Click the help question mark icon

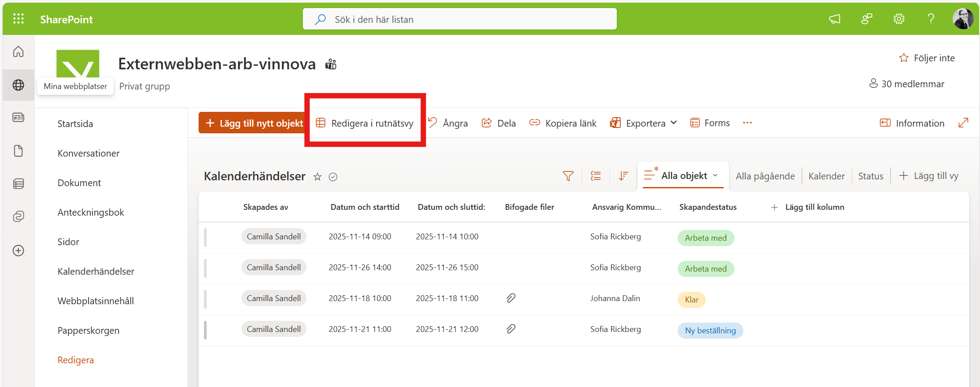click(x=931, y=19)
